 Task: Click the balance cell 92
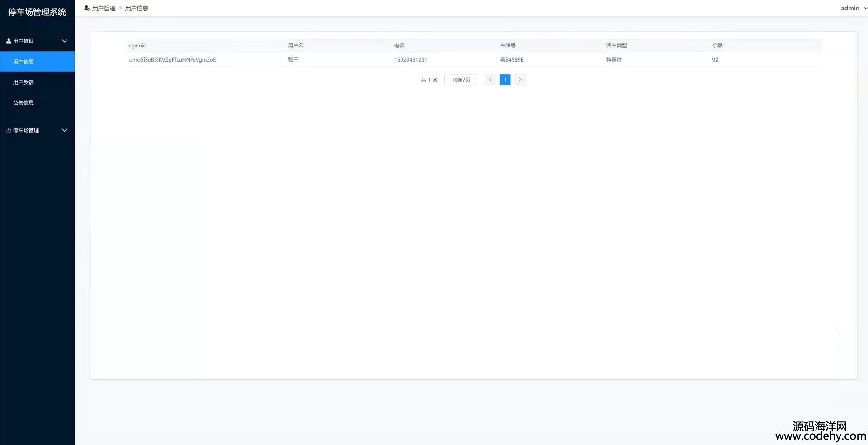pyautogui.click(x=715, y=60)
